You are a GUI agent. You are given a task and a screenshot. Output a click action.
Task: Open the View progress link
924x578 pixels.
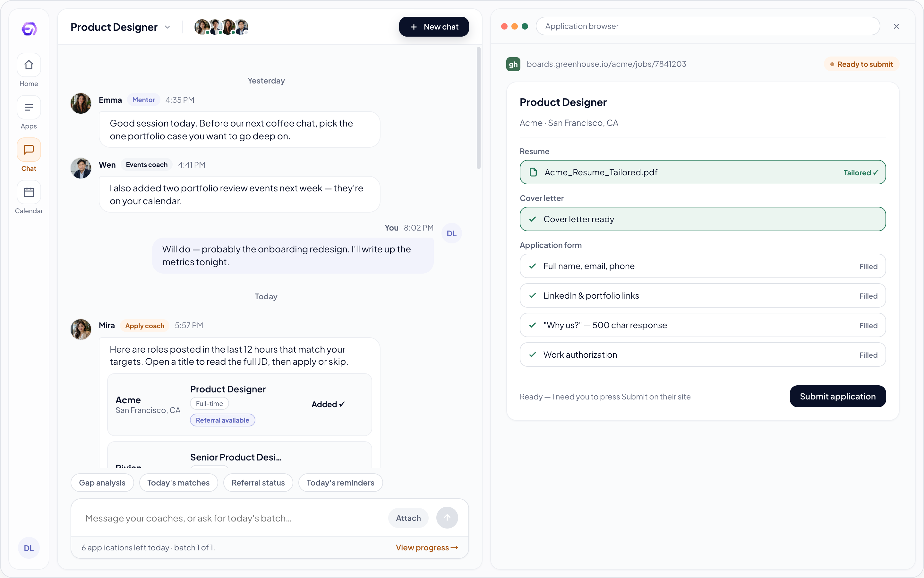pyautogui.click(x=427, y=548)
